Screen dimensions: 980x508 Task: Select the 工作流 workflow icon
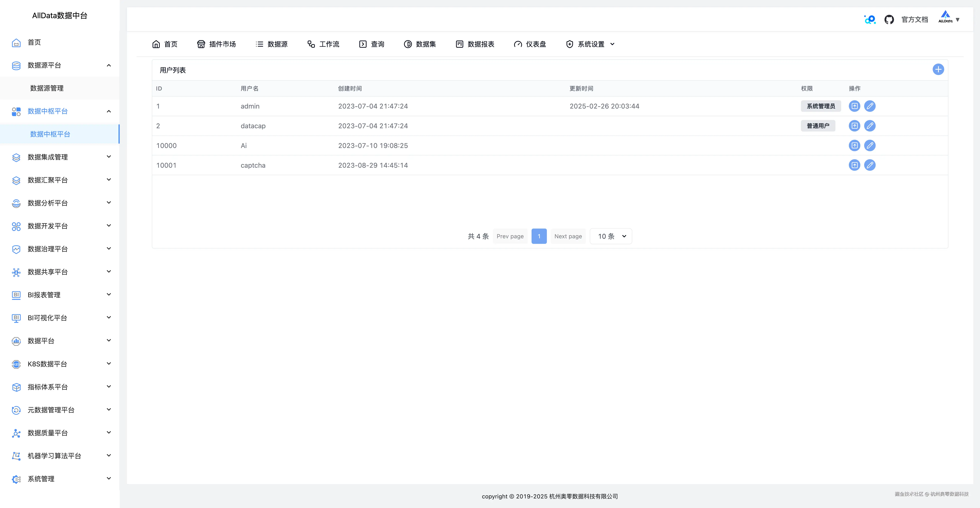tap(310, 44)
